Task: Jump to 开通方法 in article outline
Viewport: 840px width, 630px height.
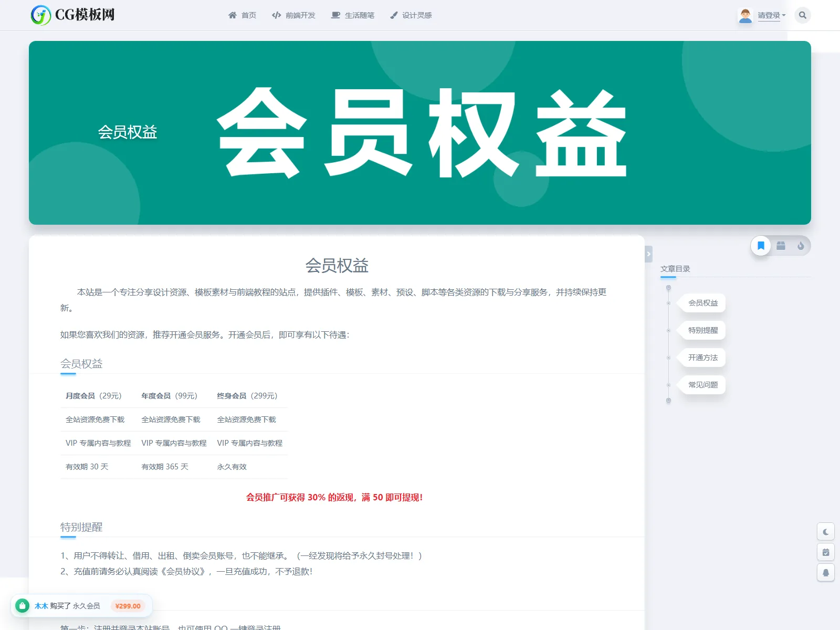Action: (x=702, y=358)
